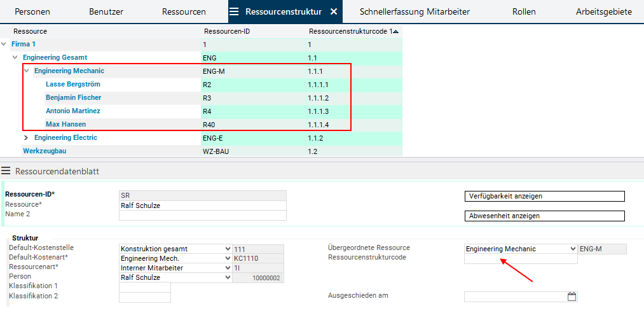Screen dimensions: 644x313
Task: Expand the Engineering Electric node
Action: pyautogui.click(x=26, y=137)
